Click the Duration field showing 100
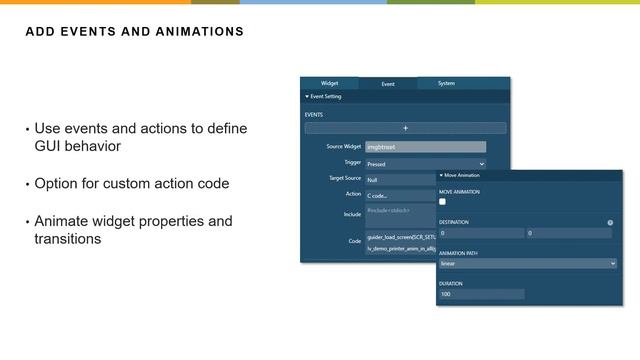 (482, 294)
